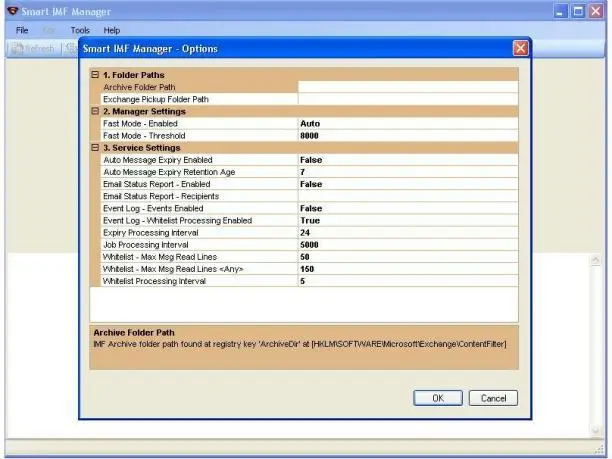Click the Smart IMF Manager app icon
The height and width of the screenshot is (459, 612).
coord(12,11)
